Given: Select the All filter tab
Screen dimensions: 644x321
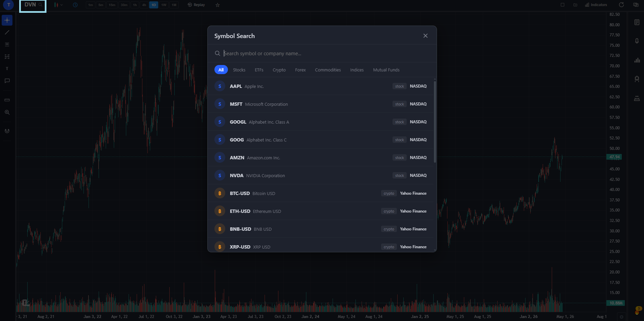Looking at the screenshot, I should point(221,70).
